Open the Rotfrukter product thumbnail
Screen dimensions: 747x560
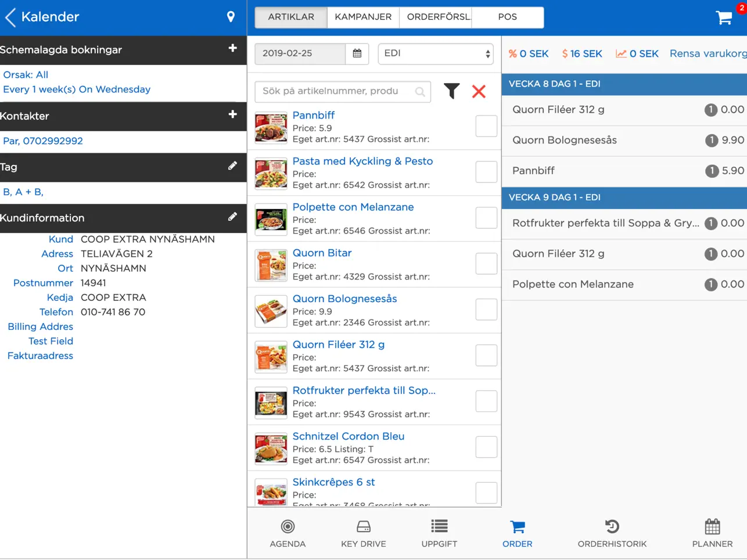[271, 403]
